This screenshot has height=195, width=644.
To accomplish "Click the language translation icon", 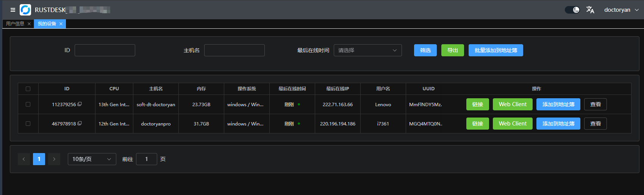I will pyautogui.click(x=590, y=10).
